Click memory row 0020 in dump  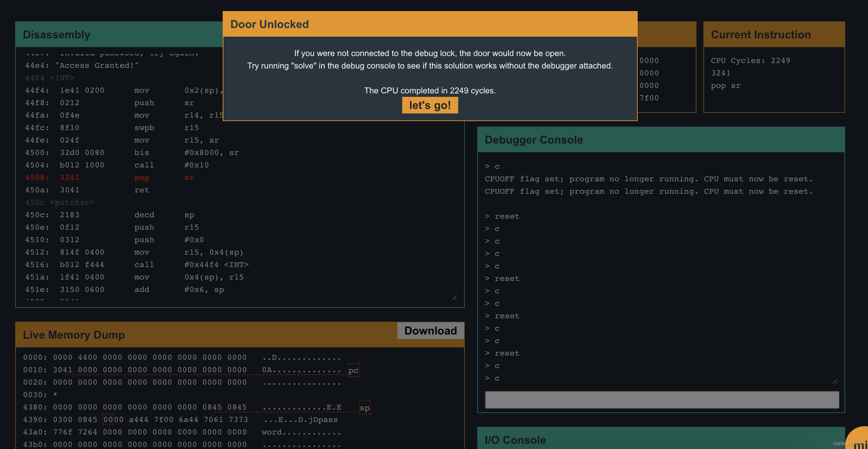click(x=182, y=382)
